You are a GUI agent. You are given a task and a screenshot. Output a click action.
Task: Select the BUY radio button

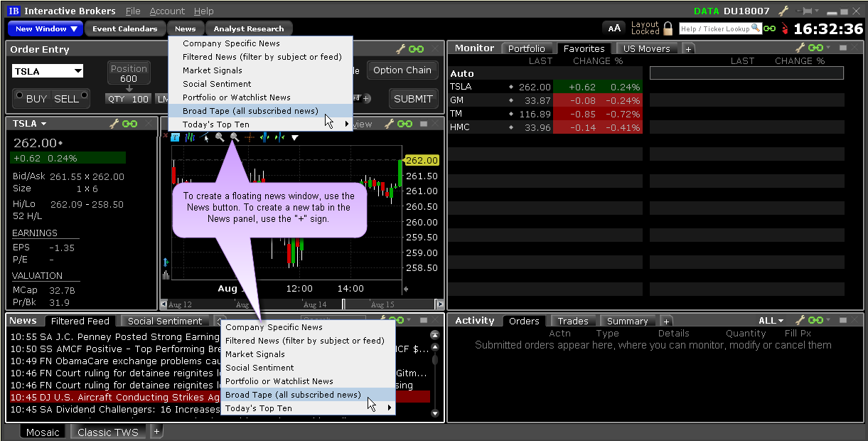tap(18, 95)
